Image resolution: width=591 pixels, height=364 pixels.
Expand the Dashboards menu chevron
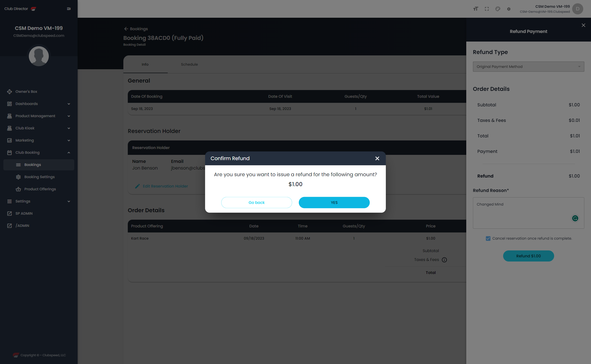click(69, 104)
